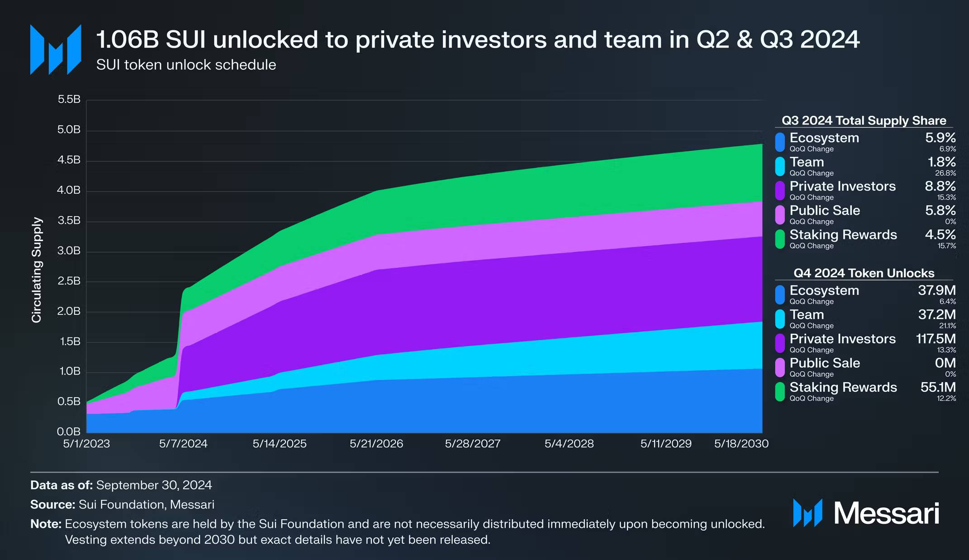Click the 5/7/2024 date on x-axis
This screenshot has width=969, height=560.
[x=183, y=444]
